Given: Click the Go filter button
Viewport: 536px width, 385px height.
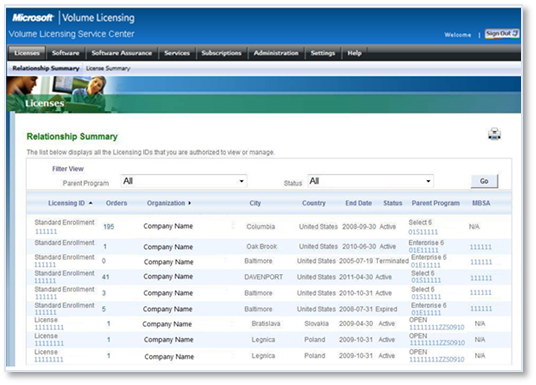Looking at the screenshot, I should [x=484, y=181].
